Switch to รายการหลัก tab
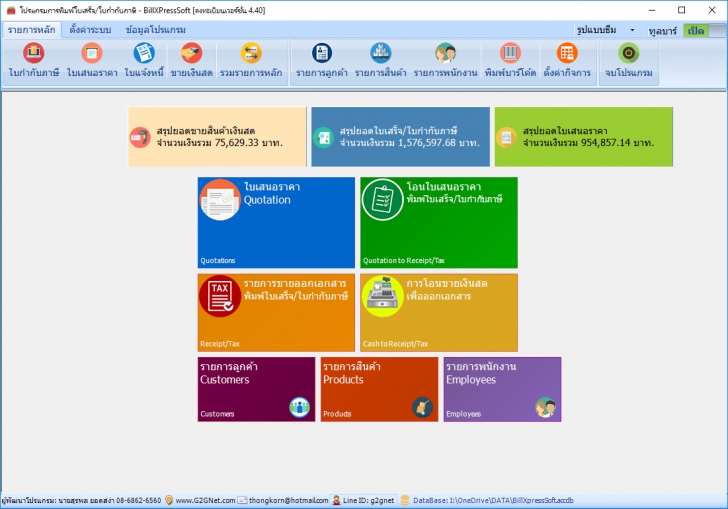The width and height of the screenshot is (728, 509). [31, 30]
